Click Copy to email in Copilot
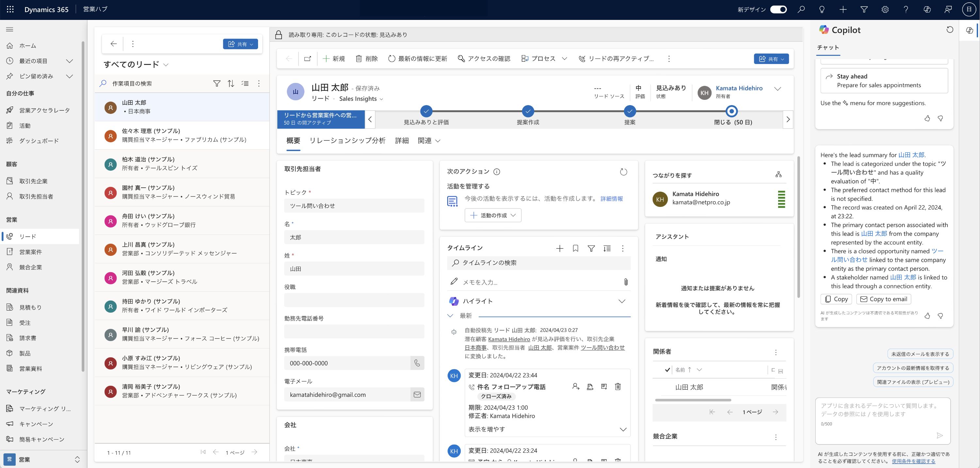 coord(883,299)
